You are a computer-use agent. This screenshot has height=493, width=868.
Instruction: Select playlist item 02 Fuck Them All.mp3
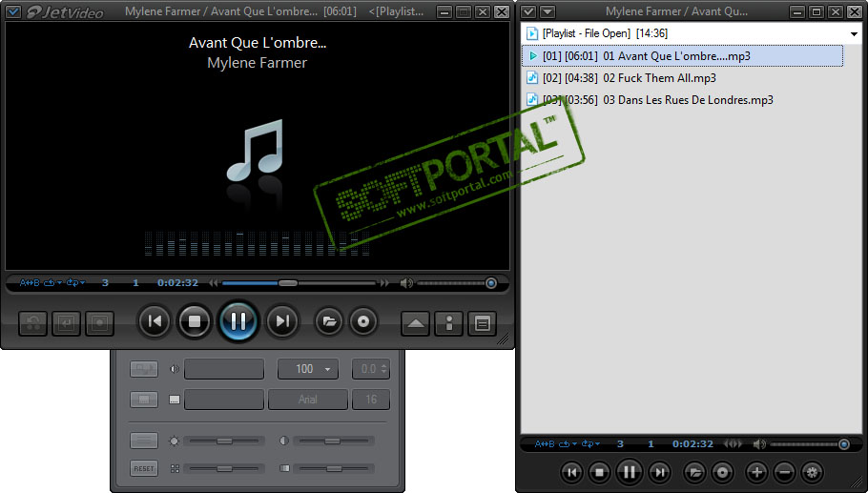pos(683,78)
